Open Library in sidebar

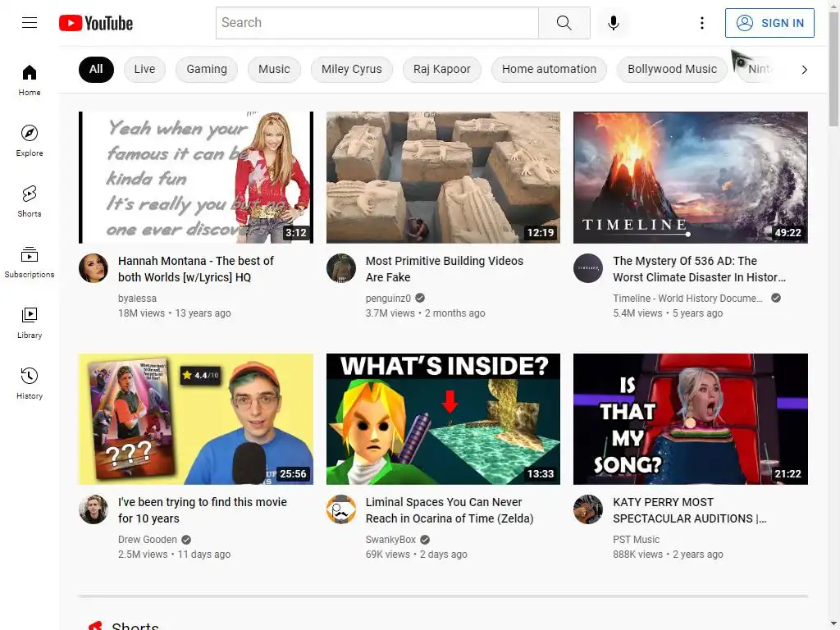click(x=30, y=323)
